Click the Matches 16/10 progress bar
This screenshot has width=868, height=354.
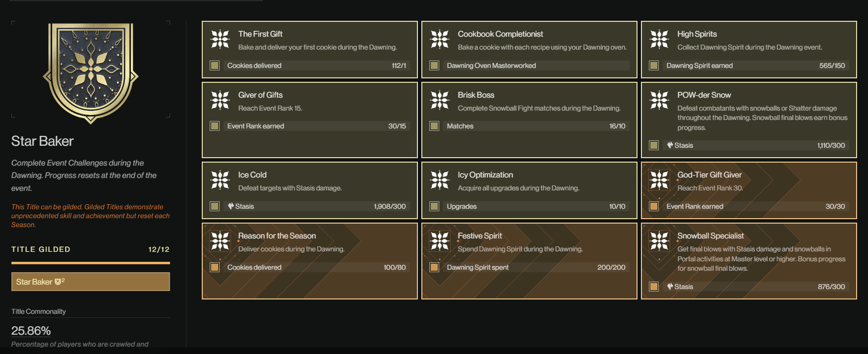click(536, 126)
